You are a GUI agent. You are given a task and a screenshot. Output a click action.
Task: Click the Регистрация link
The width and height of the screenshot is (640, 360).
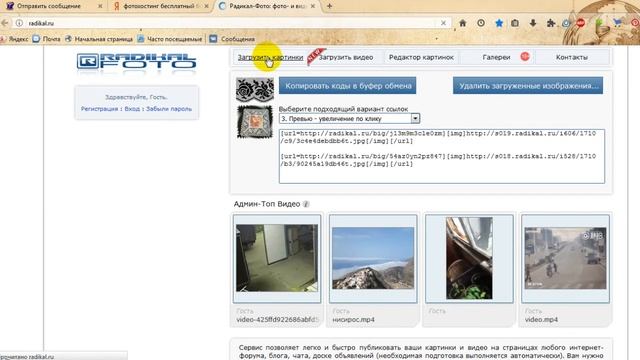[x=99, y=109]
